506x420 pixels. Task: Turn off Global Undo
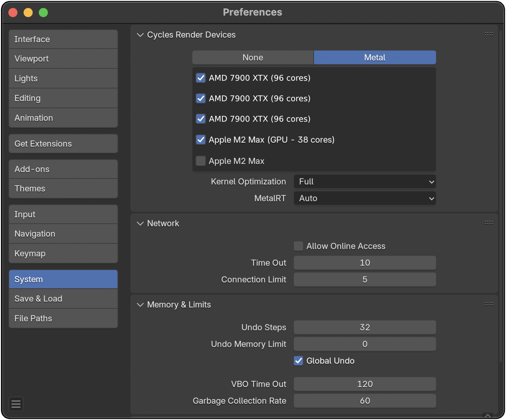coord(298,361)
